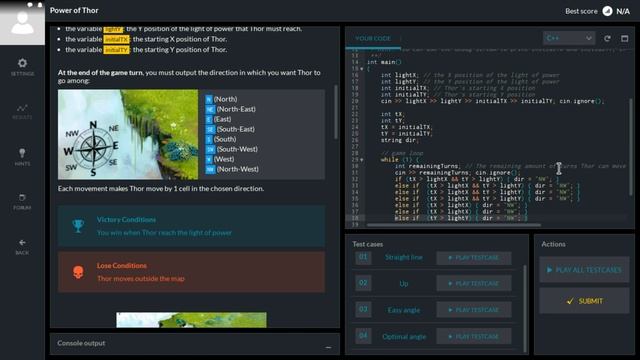The height and width of the screenshot is (360, 640).
Task: Click highlighted initialTX variable label
Action: click(x=116, y=39)
